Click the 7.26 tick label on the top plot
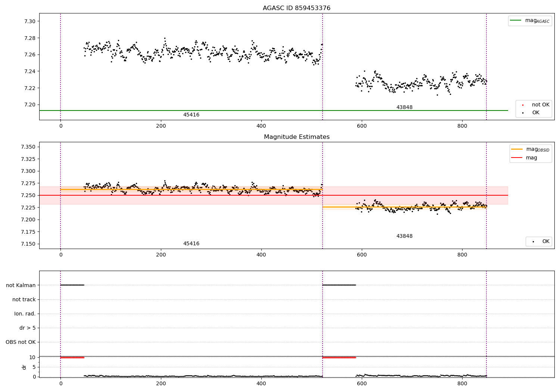The width and height of the screenshot is (560, 392). (x=29, y=55)
